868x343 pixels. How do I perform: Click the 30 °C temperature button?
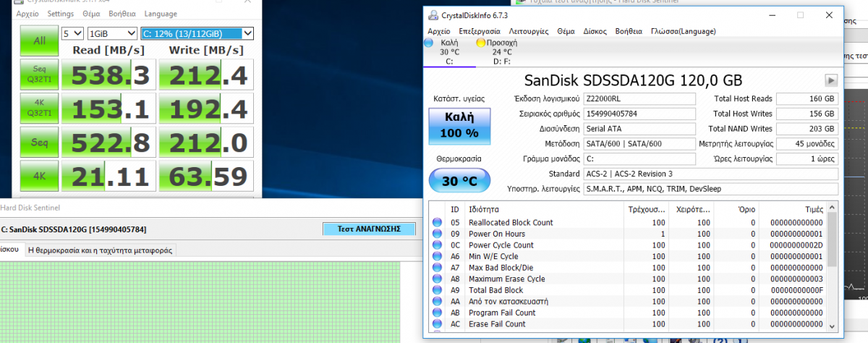point(459,181)
